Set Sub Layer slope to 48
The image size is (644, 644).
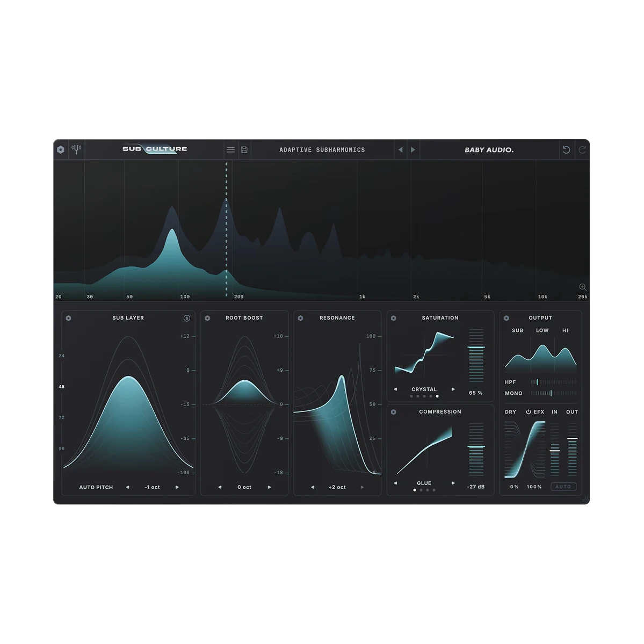pos(62,387)
